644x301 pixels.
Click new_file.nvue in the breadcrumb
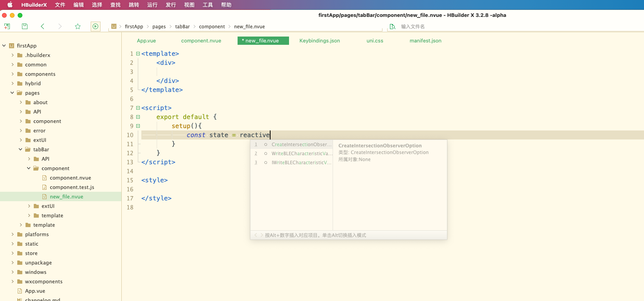click(x=249, y=26)
